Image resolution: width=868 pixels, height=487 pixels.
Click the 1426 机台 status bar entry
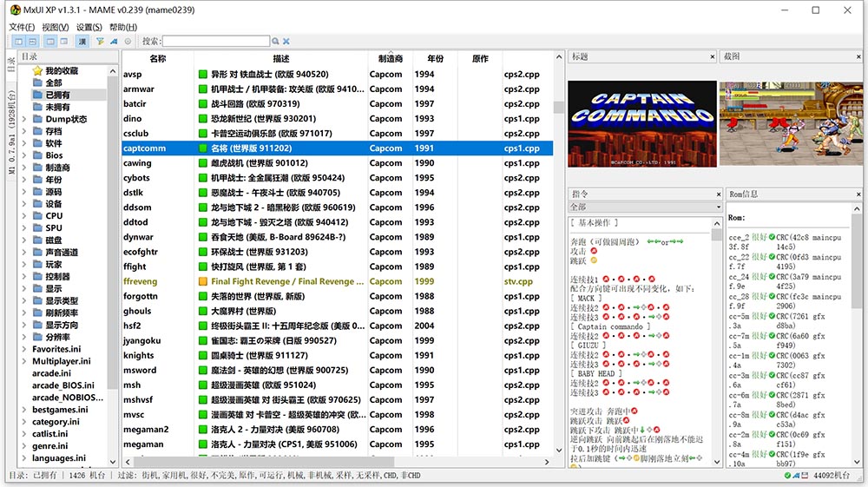[87, 476]
